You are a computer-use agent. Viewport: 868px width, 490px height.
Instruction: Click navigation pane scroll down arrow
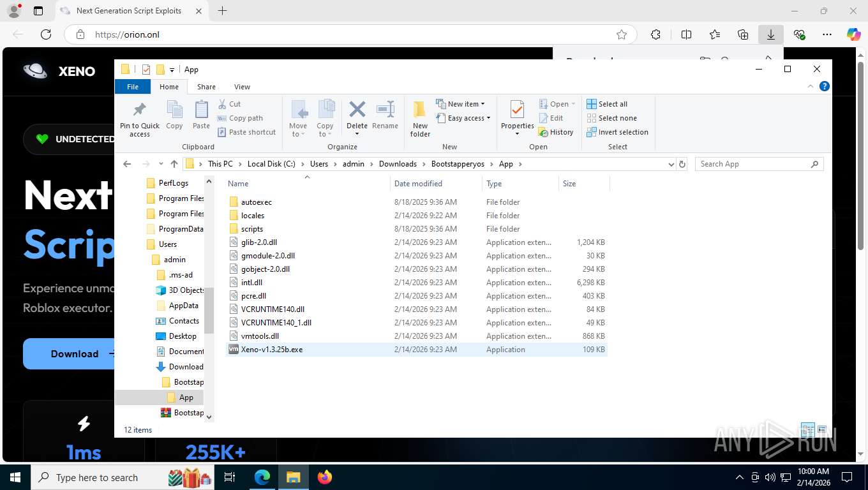pyautogui.click(x=209, y=416)
